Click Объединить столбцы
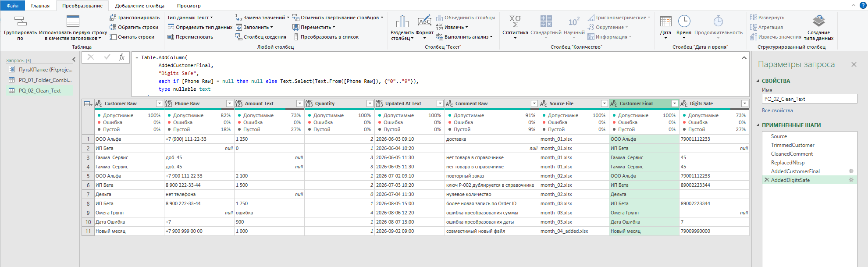Screen dimensions: 868x267 (466, 18)
